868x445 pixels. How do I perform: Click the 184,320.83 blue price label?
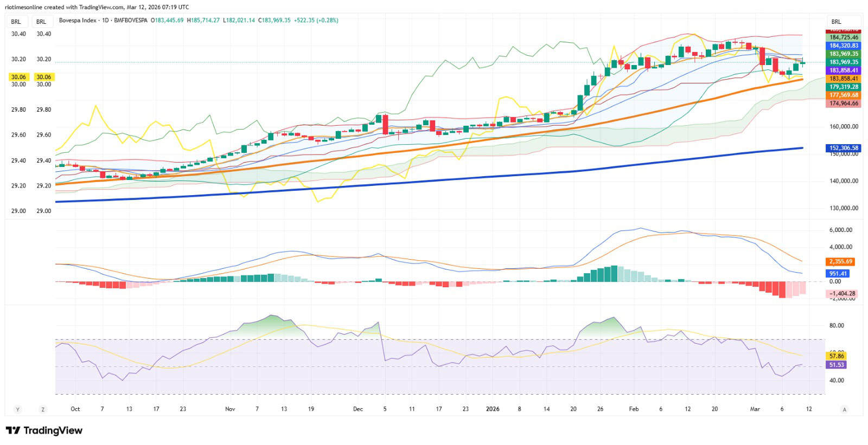[844, 46]
